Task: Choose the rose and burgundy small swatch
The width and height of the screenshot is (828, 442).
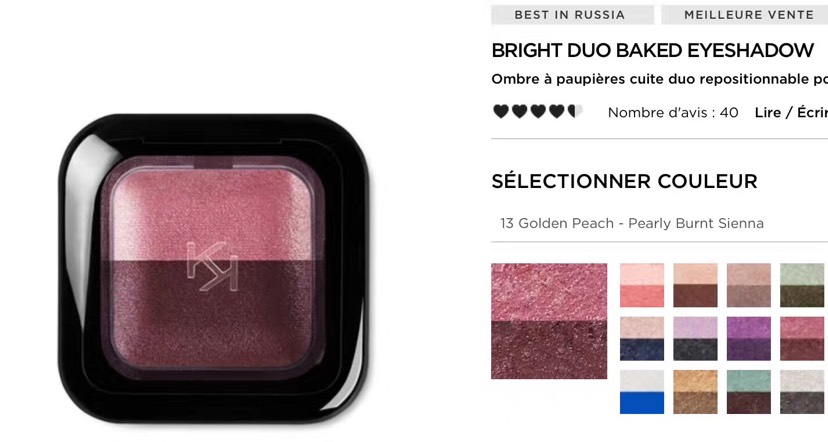Action: click(x=802, y=338)
